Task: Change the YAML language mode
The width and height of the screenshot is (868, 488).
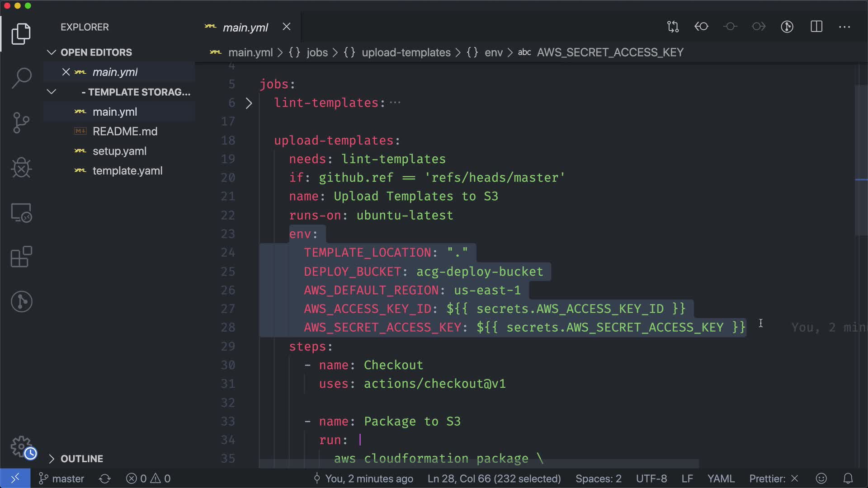Action: click(x=721, y=479)
